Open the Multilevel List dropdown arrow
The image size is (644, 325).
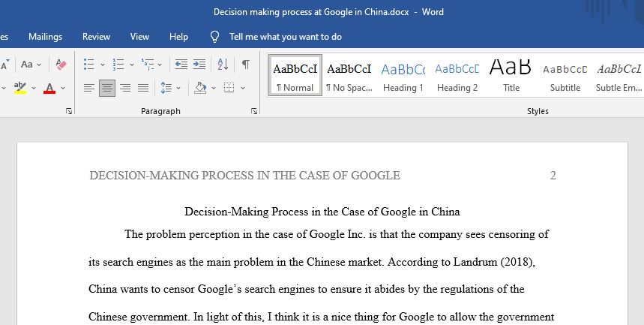click(x=160, y=65)
